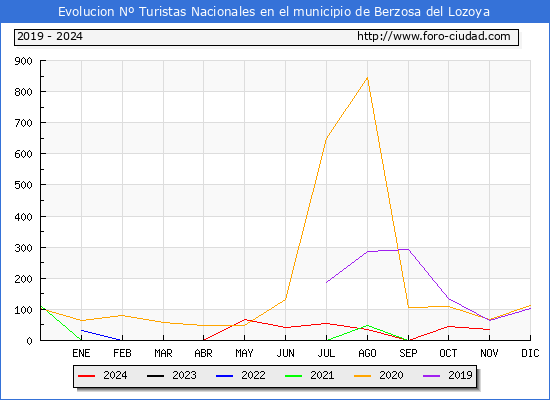Click the orange 2020 point at JUL

(x=326, y=139)
